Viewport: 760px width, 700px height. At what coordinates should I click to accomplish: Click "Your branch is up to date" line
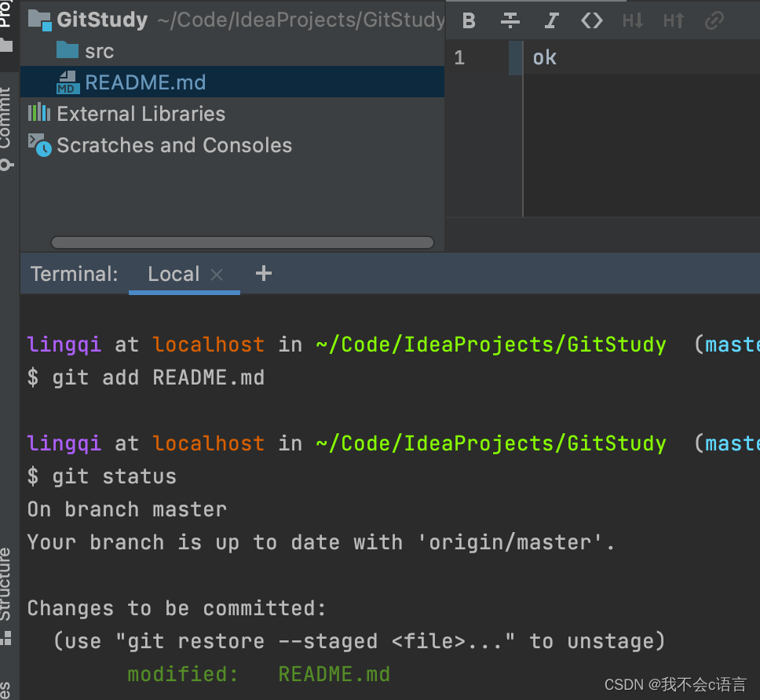(x=321, y=542)
